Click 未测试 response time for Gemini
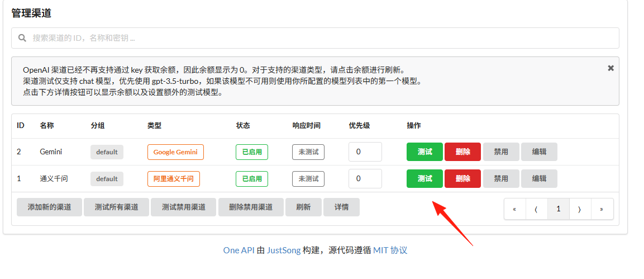This screenshot has width=644, height=279. coord(308,152)
